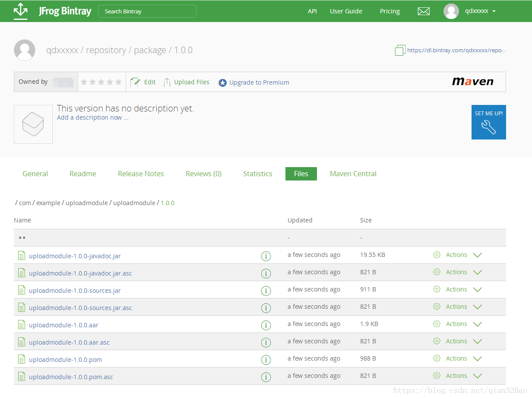Switch to the General tab
The image size is (532, 399).
point(35,174)
